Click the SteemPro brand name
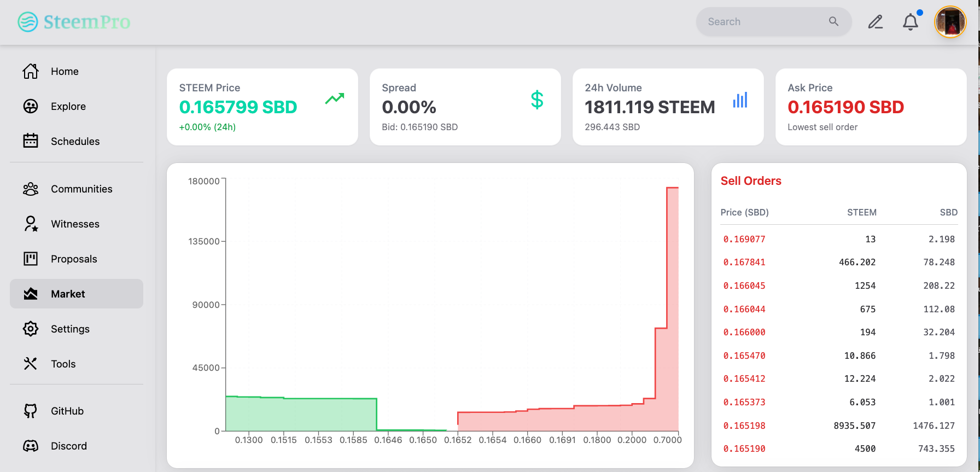 coord(87,22)
